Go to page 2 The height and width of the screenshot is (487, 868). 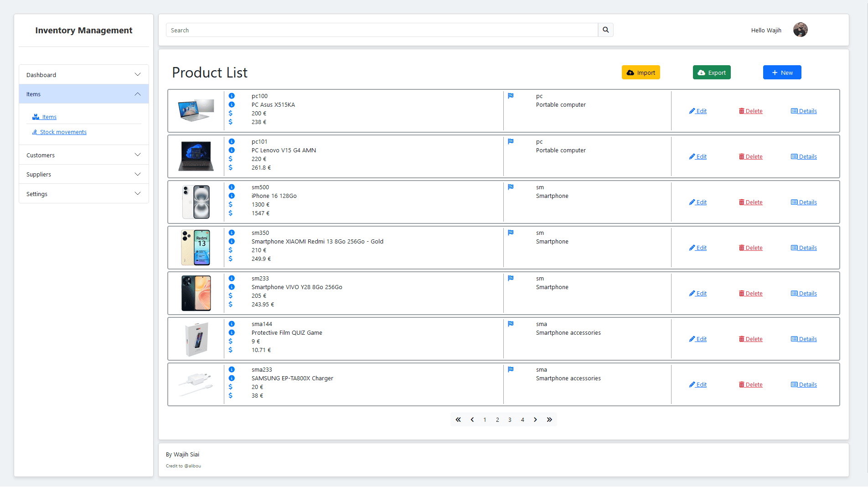(x=497, y=420)
